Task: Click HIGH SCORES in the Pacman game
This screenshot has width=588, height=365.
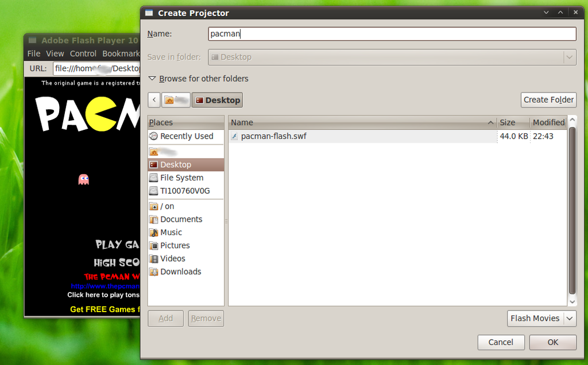Action: [x=117, y=263]
